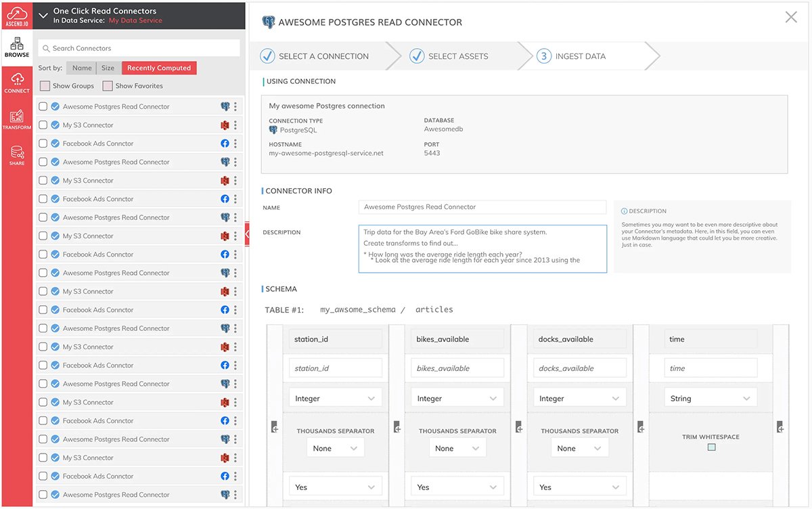Image resolution: width=812 pixels, height=509 pixels.
Task: Open the Ingest Data step
Action: point(579,56)
